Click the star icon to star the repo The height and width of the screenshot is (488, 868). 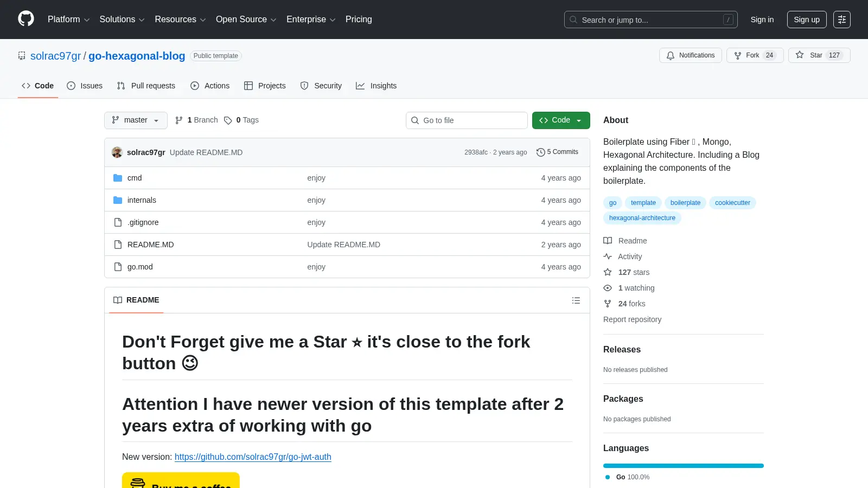coord(800,55)
